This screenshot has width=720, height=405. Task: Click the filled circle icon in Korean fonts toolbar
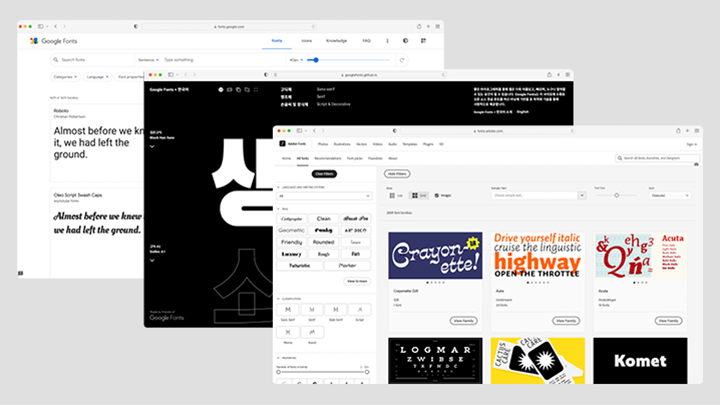tap(221, 90)
